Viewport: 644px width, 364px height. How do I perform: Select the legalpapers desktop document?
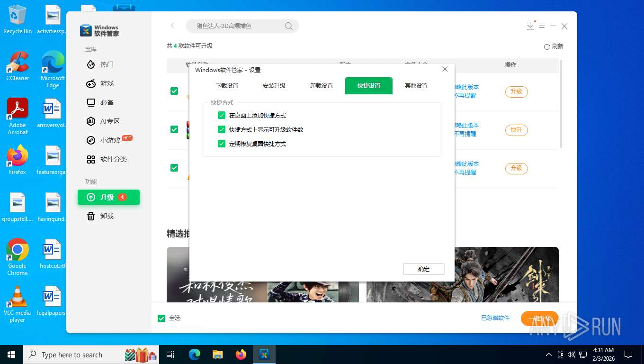(x=53, y=301)
